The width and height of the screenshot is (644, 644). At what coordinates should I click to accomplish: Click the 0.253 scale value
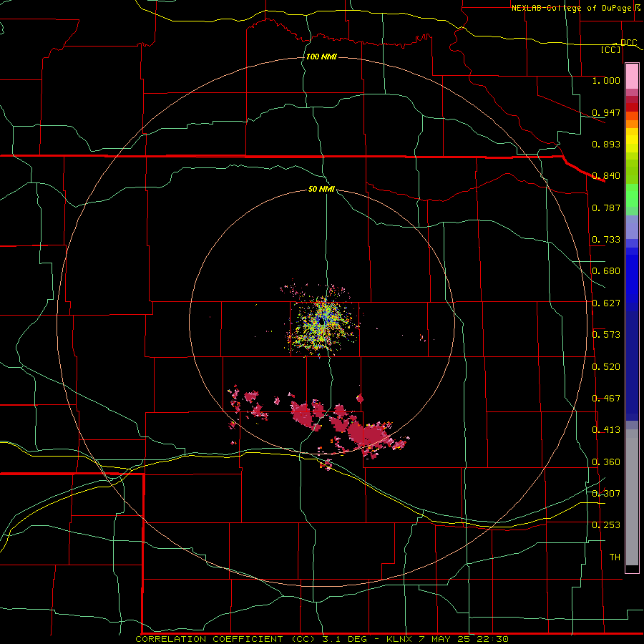coord(606,525)
